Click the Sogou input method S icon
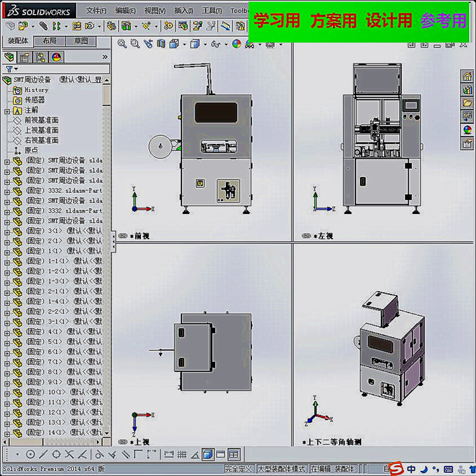Viewport: 476px width, 476px height. [x=396, y=468]
